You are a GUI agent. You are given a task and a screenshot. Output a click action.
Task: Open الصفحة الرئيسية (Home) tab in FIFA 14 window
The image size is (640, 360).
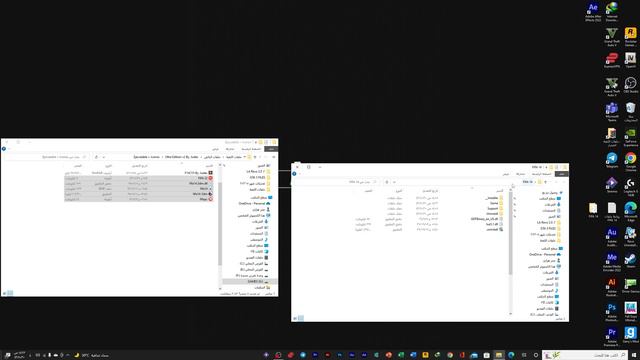542,174
